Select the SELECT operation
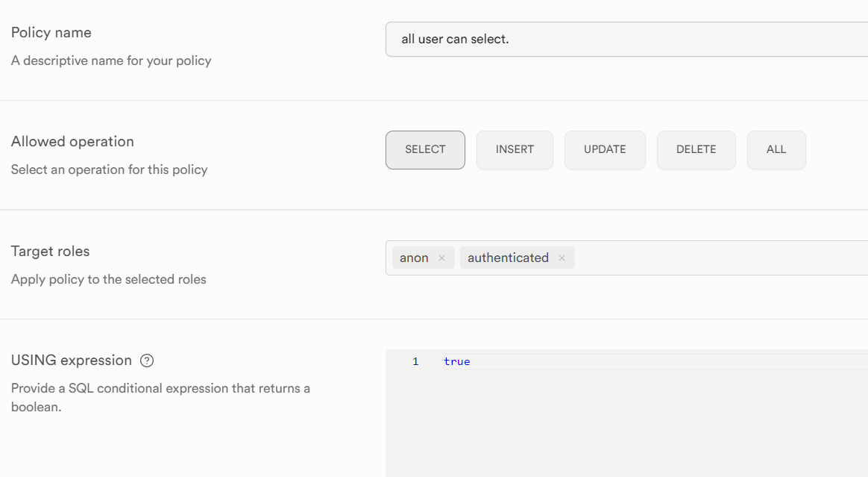868x477 pixels. [x=425, y=150]
